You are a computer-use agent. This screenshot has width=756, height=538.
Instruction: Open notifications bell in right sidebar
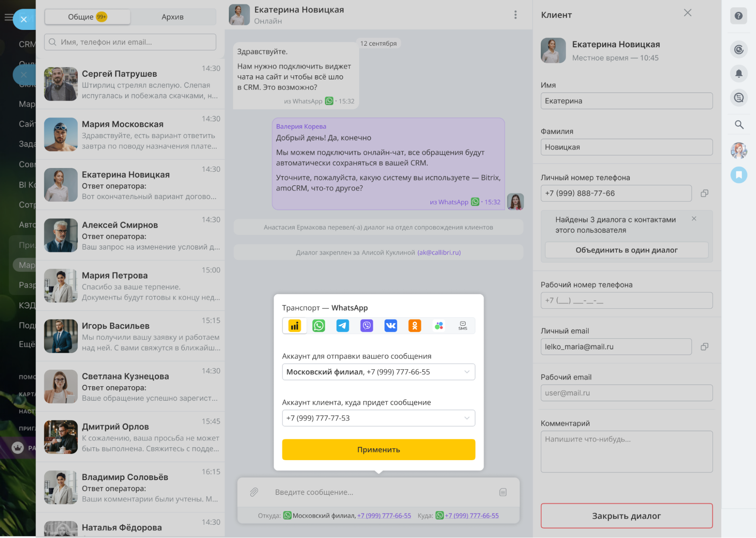[739, 73]
